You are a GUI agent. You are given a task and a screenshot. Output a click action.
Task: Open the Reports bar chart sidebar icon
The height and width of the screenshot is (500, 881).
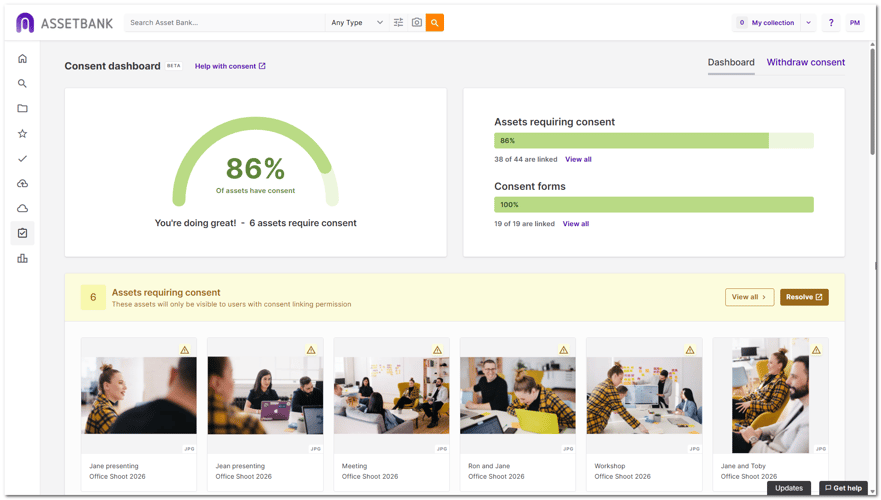point(22,258)
